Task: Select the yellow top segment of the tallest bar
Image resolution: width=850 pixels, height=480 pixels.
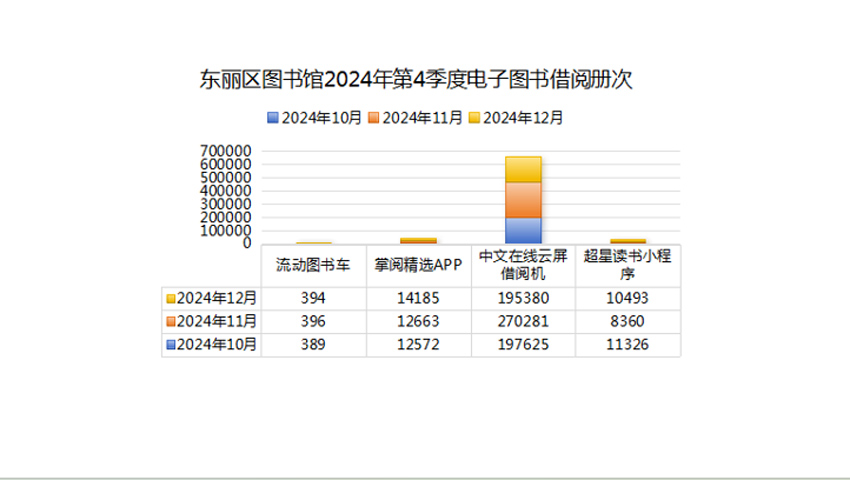Action: pos(523,169)
